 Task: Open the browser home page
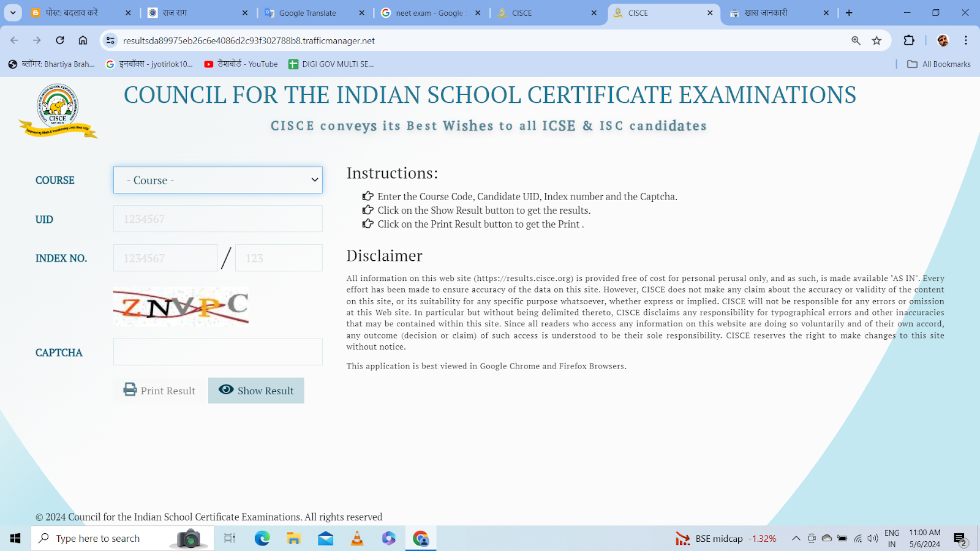pyautogui.click(x=83, y=40)
